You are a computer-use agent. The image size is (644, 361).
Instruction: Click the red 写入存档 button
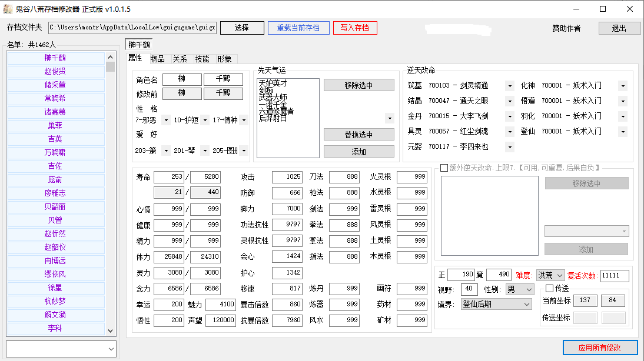point(355,27)
